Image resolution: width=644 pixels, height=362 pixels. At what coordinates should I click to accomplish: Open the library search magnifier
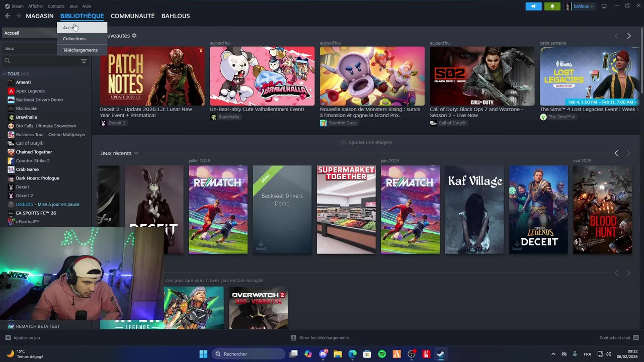pos(7,61)
